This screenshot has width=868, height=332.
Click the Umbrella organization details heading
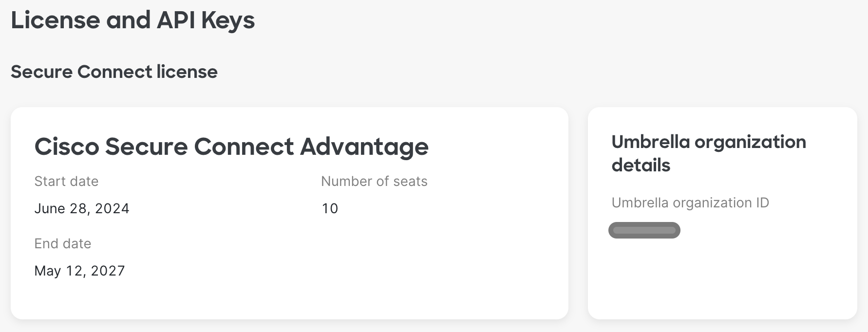point(709,153)
